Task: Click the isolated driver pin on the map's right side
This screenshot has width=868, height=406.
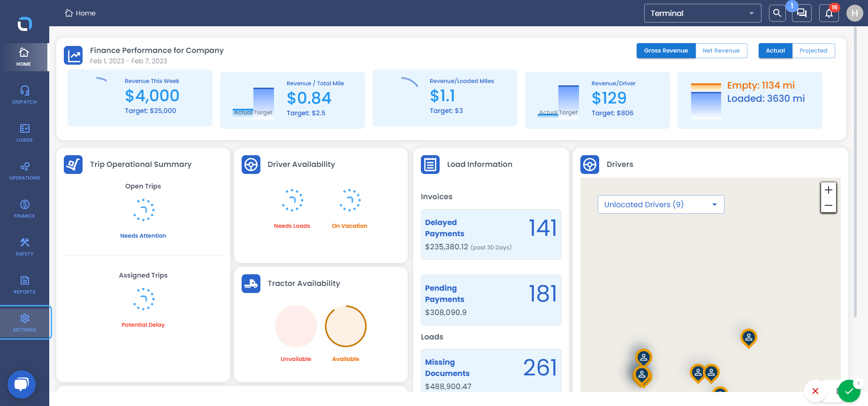Action: (x=749, y=338)
